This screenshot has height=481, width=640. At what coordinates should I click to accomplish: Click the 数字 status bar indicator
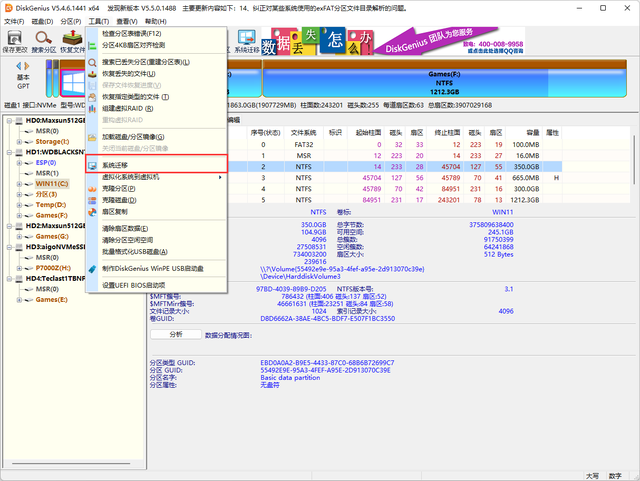(x=615, y=476)
